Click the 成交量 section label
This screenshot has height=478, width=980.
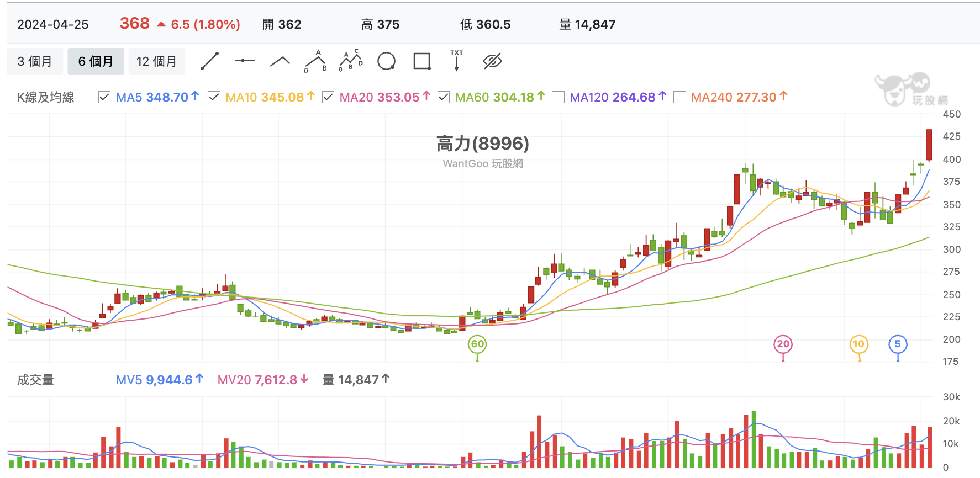[x=35, y=380]
